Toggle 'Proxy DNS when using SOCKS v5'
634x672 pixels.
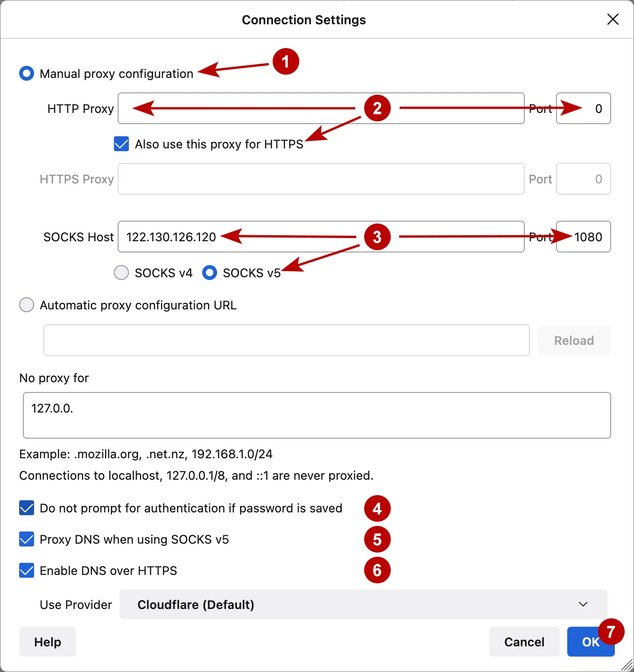pyautogui.click(x=27, y=539)
